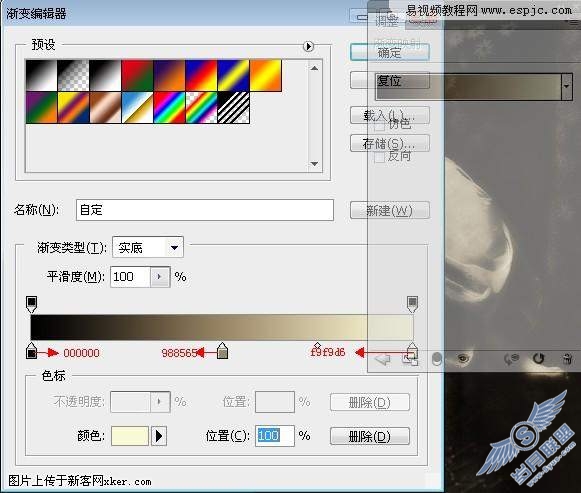Click the 新建(W) new gradient button
The width and height of the screenshot is (581, 493).
tap(389, 210)
